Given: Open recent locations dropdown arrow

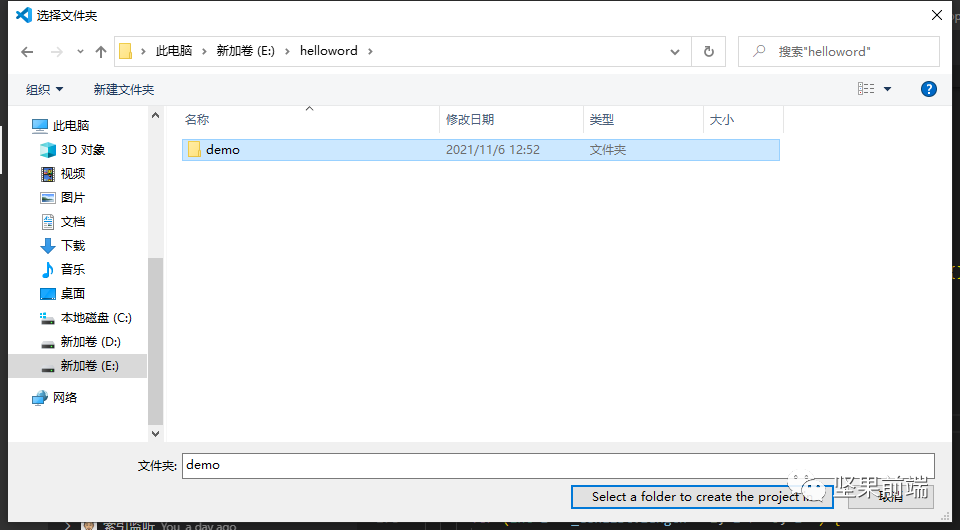Looking at the screenshot, I should (x=80, y=52).
